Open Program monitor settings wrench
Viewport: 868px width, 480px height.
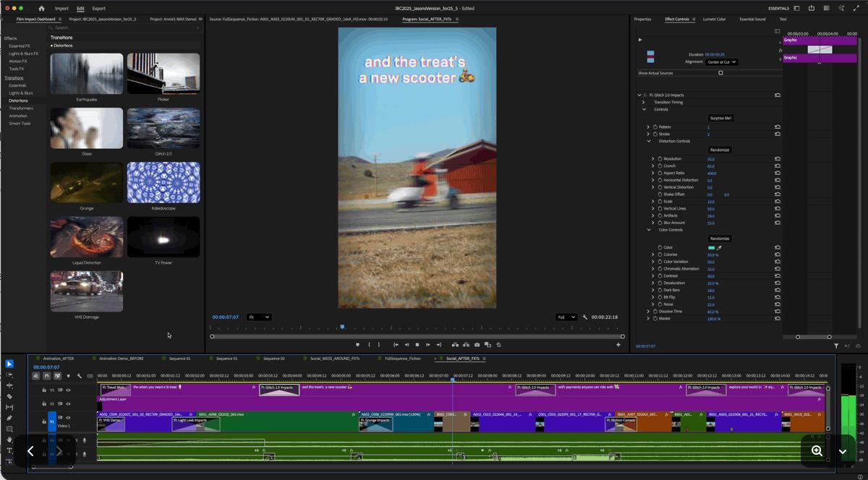(x=585, y=317)
